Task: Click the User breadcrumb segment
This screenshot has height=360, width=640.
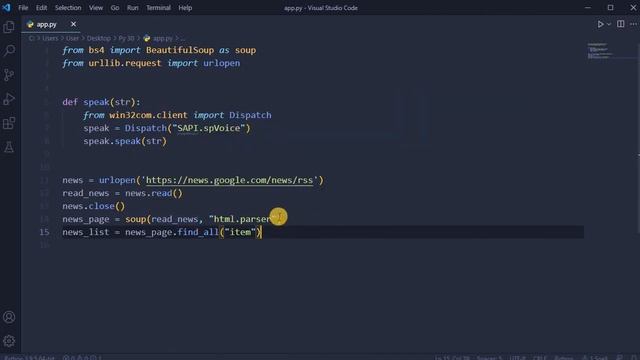Action: click(x=72, y=38)
